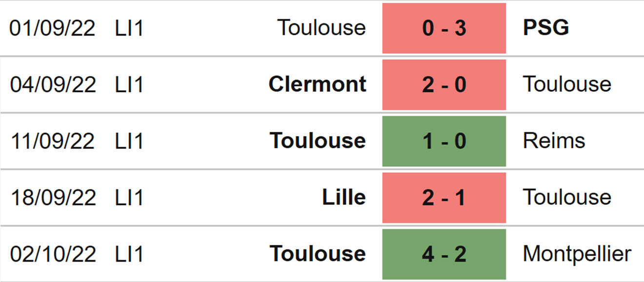Click the 01/09/22 match date
This screenshot has width=644, height=282.
[x=52, y=28]
